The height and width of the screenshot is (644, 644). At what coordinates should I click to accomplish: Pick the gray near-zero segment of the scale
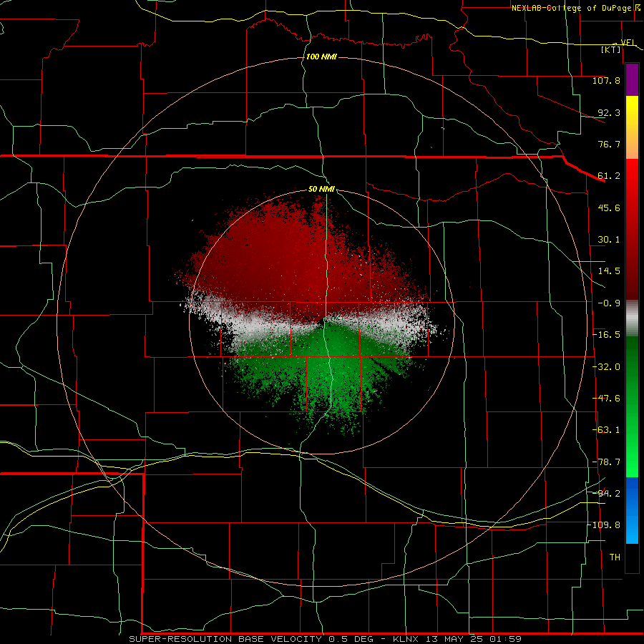(632, 318)
